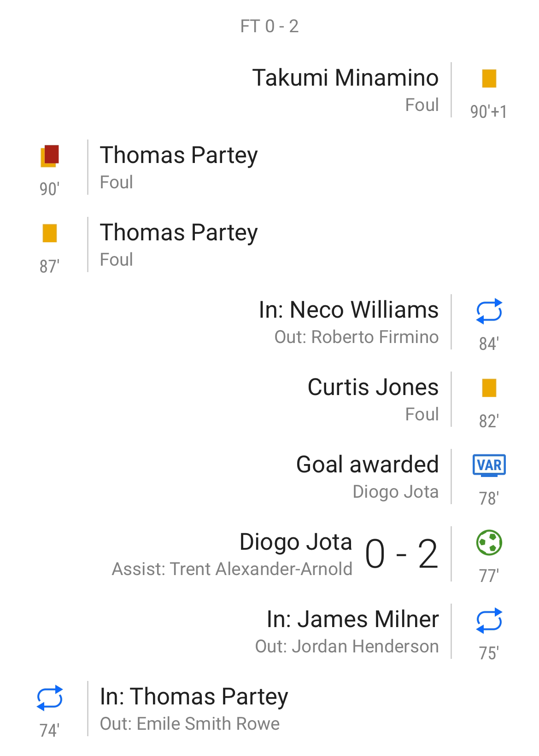Click the VAR icon at 78'
This screenshot has width=539, height=756.
coord(489,465)
